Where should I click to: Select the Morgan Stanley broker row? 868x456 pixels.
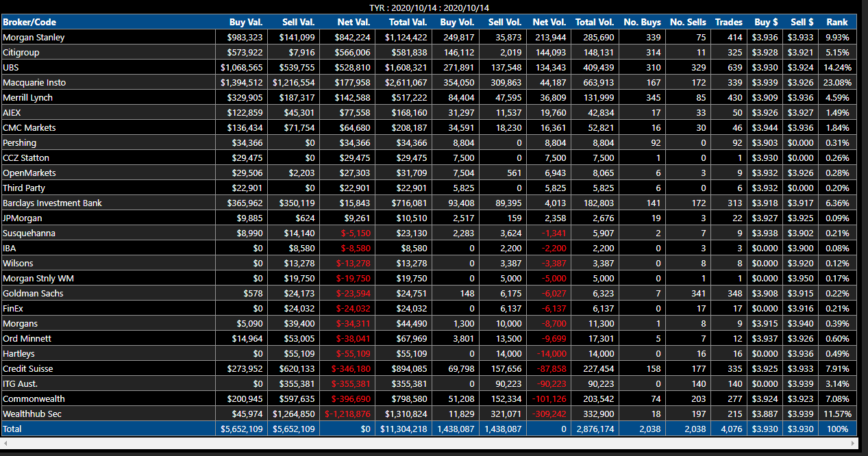point(427,37)
